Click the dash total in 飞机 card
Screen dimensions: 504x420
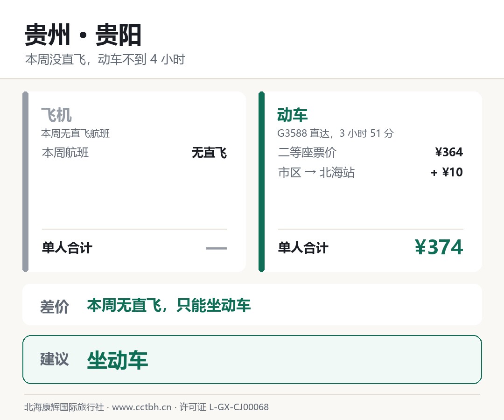point(216,248)
